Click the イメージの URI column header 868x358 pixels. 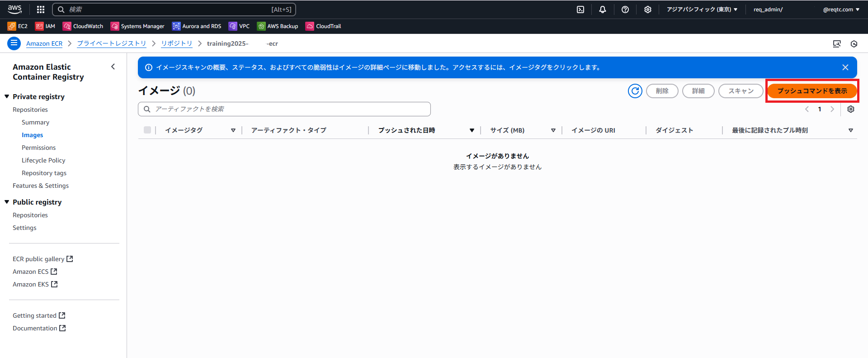(x=593, y=130)
